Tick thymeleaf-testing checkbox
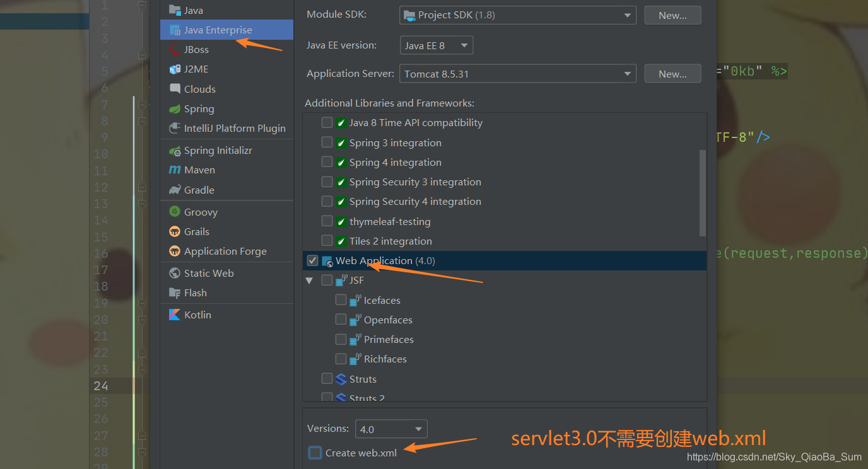 tap(327, 221)
